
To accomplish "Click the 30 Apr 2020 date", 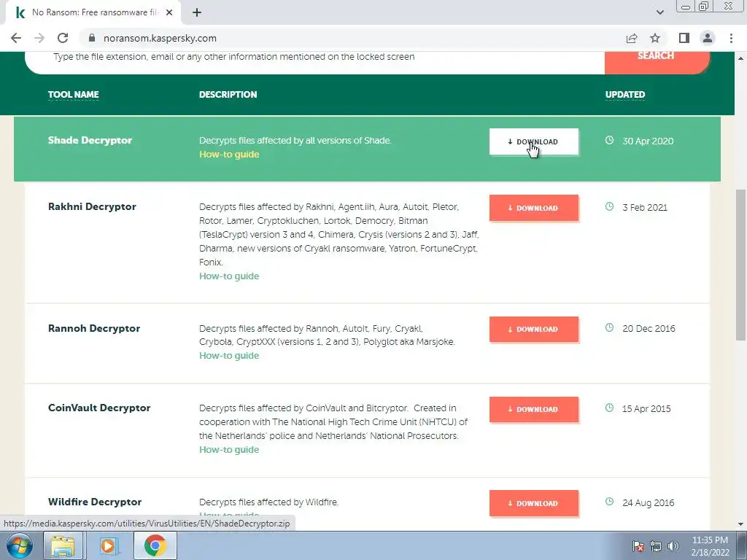I will point(648,141).
